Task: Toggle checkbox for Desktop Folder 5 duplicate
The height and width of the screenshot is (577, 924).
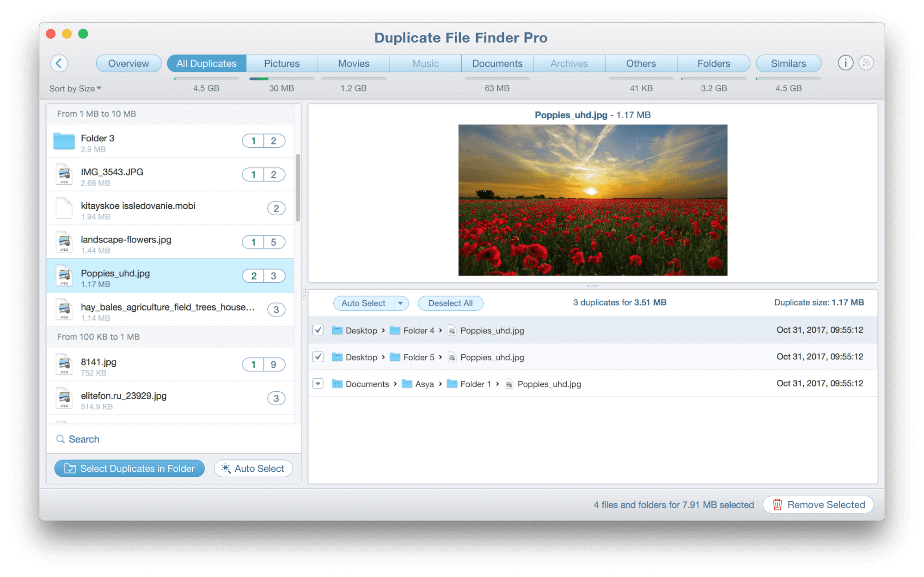Action: coord(318,357)
